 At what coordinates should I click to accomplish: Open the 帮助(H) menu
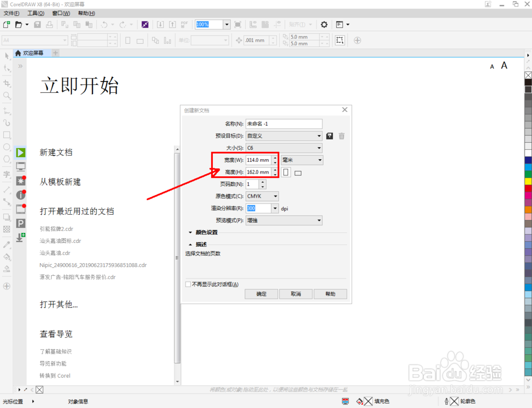[87, 13]
